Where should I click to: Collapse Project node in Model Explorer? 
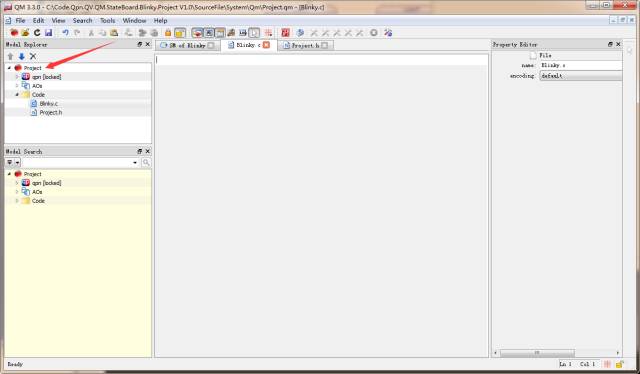click(x=9, y=68)
